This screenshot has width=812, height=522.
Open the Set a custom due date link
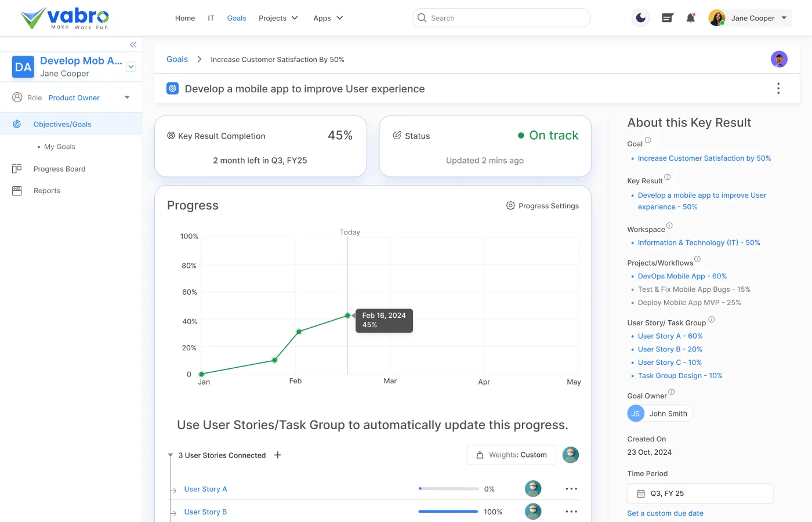[665, 513]
